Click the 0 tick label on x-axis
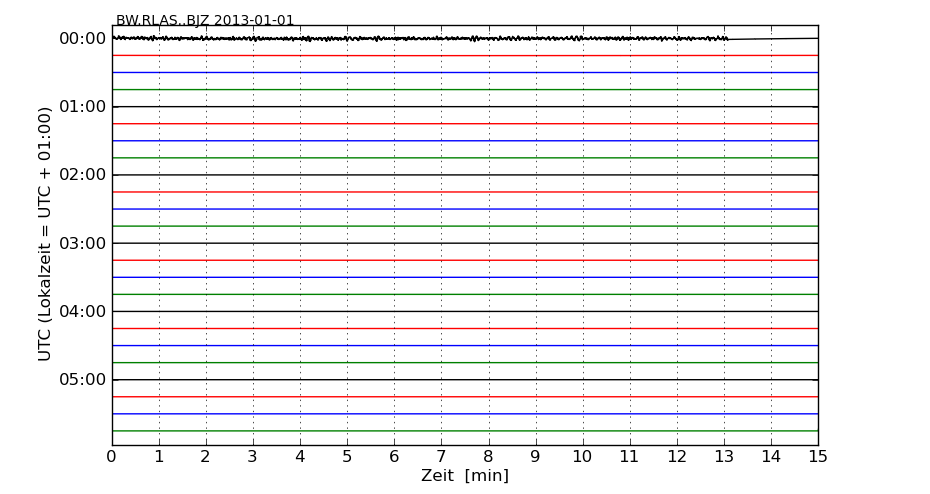This screenshot has height=494, width=930. 112,457
